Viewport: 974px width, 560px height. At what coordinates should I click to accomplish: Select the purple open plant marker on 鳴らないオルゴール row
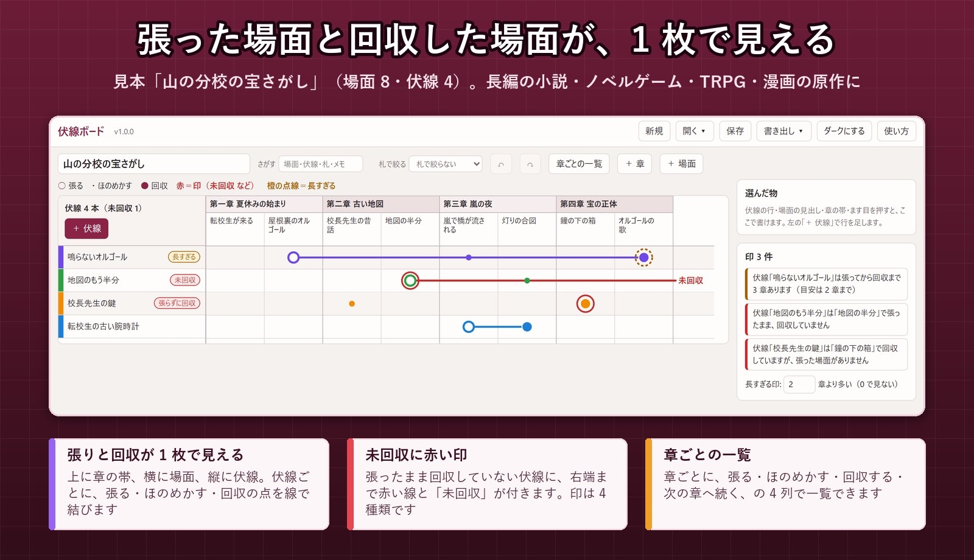tap(293, 257)
